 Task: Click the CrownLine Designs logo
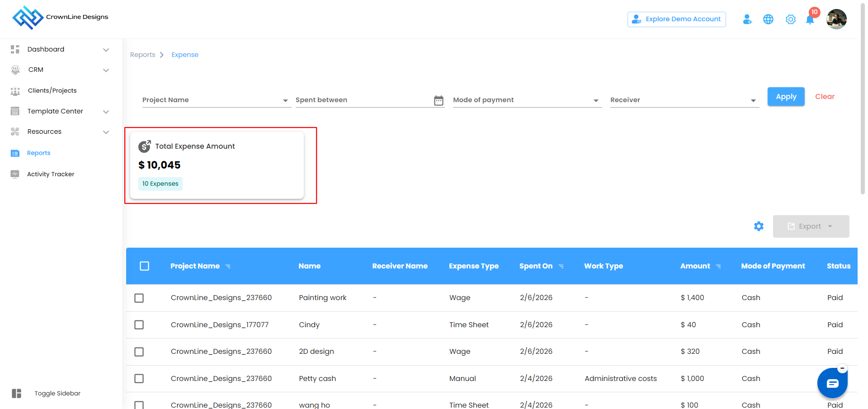point(61,18)
